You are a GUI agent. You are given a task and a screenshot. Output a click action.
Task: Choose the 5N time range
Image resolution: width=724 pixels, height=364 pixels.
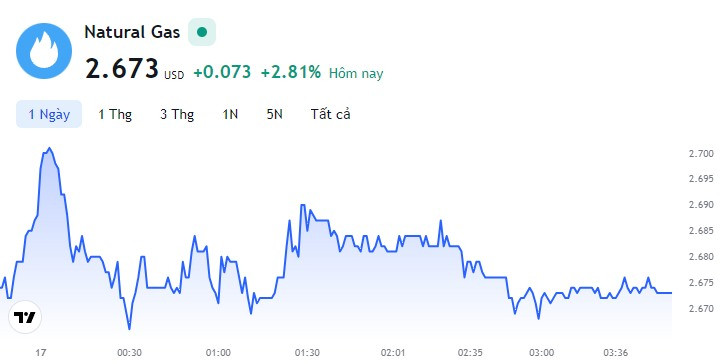tap(274, 114)
